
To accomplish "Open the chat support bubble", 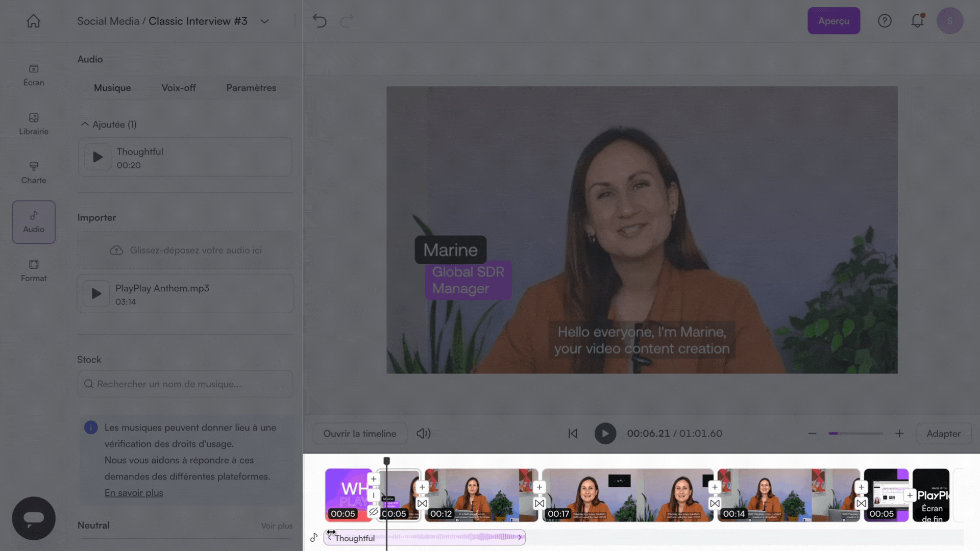I will tap(34, 518).
